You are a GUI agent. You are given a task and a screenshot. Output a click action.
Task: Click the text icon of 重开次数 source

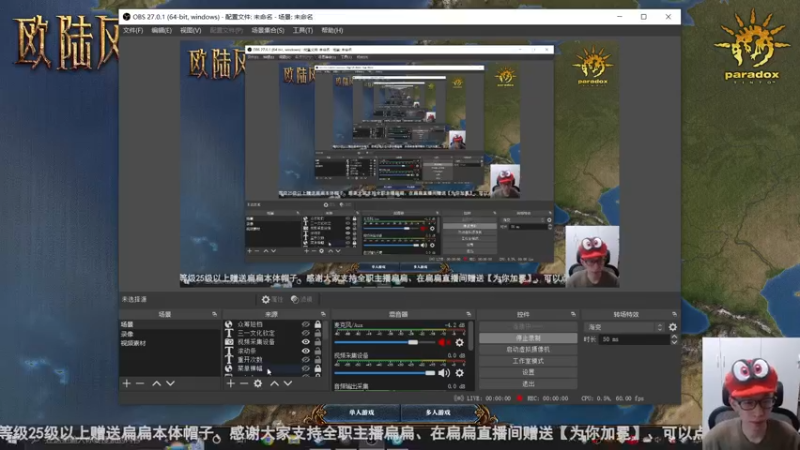point(229,360)
